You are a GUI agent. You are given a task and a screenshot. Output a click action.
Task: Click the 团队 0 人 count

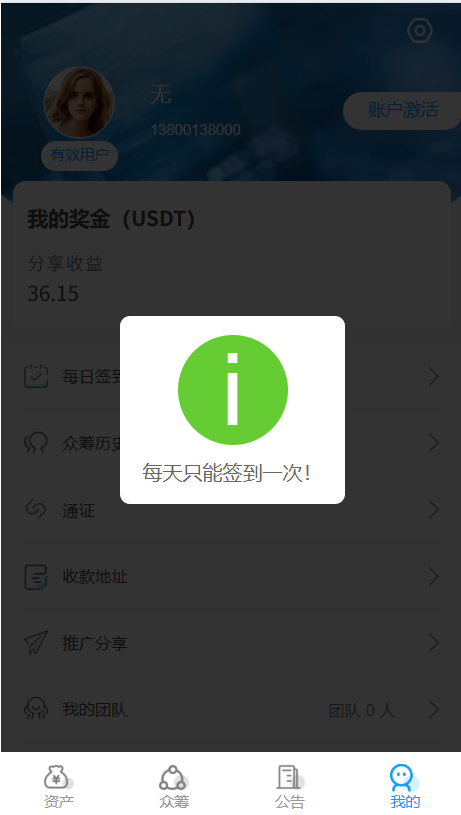(362, 710)
